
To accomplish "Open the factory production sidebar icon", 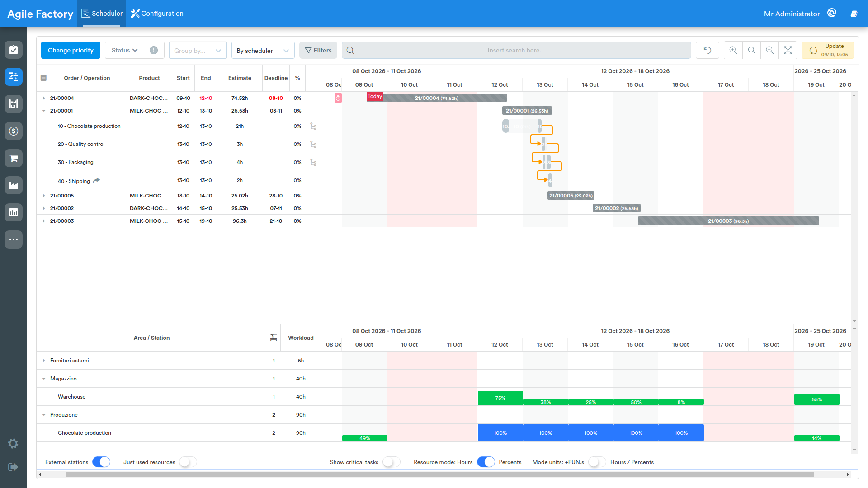I will [14, 185].
